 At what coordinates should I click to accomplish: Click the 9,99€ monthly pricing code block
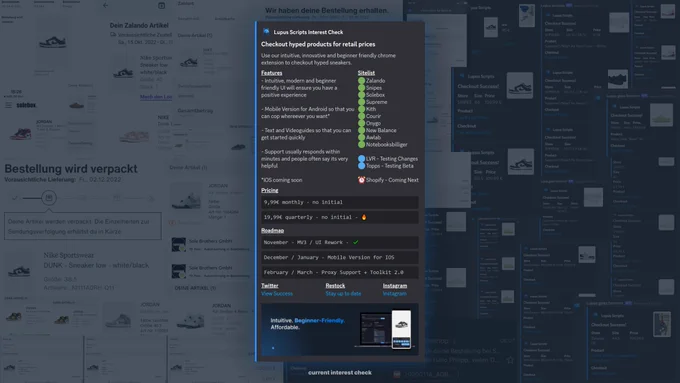coord(340,202)
